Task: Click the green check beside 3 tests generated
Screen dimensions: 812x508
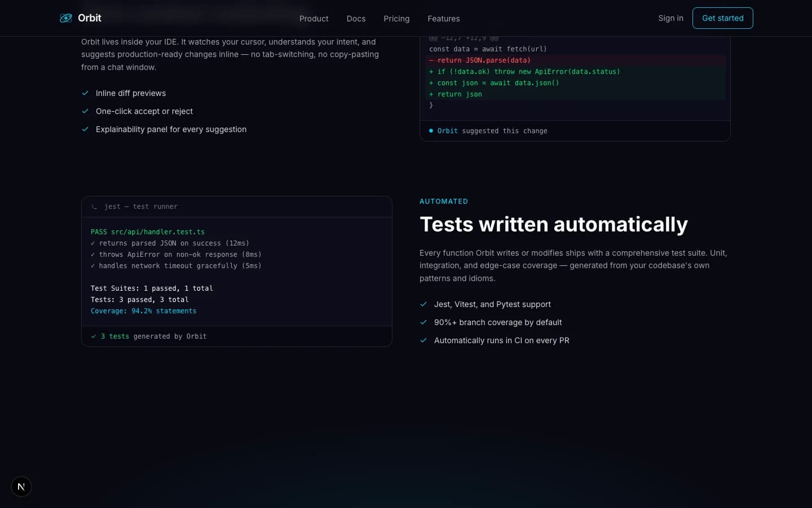Action: pyautogui.click(x=94, y=336)
